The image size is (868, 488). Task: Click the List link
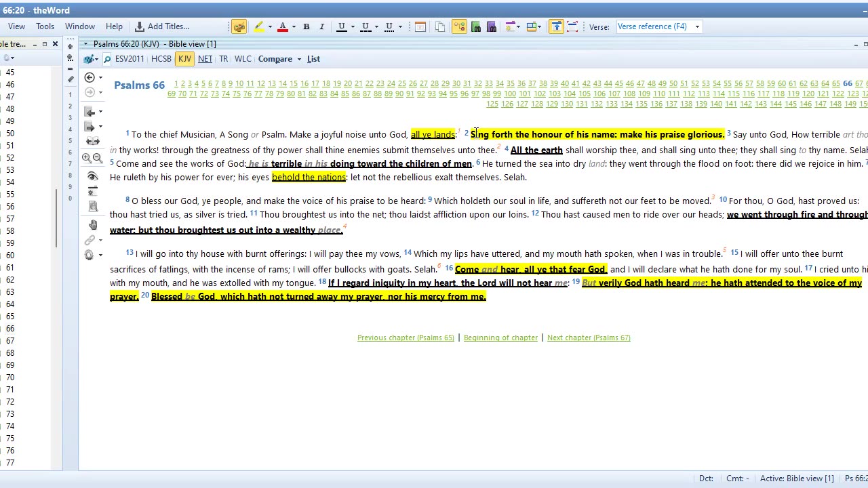click(x=313, y=59)
